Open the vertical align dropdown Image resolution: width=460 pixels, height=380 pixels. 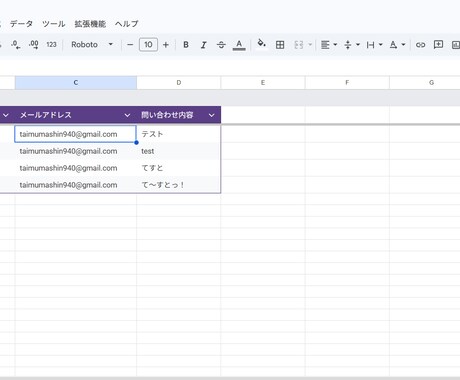352,45
